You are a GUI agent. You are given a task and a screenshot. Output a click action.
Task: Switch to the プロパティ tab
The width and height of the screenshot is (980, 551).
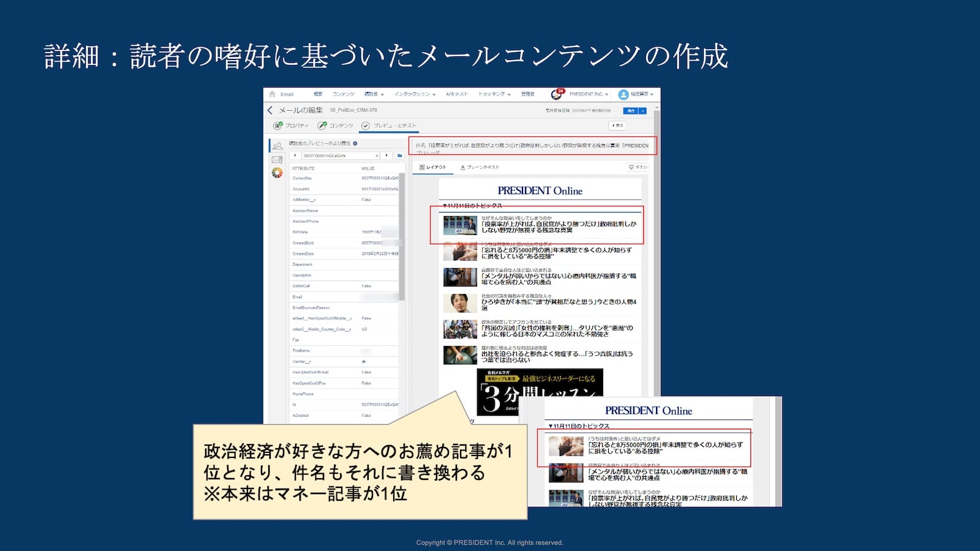pos(292,126)
